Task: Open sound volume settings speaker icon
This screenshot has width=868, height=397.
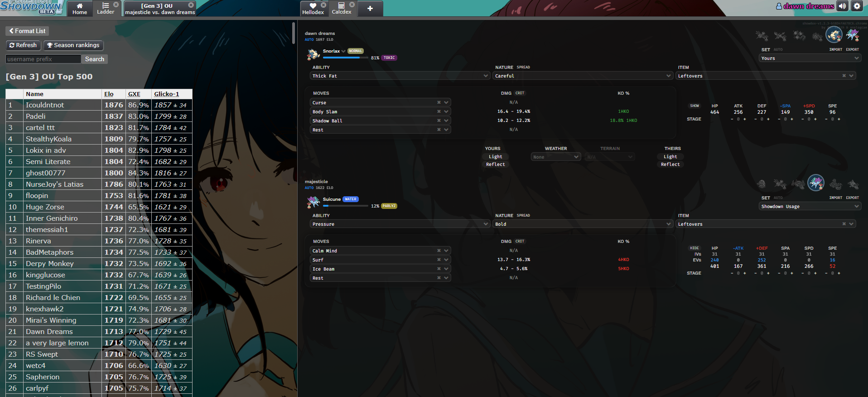Action: (842, 6)
